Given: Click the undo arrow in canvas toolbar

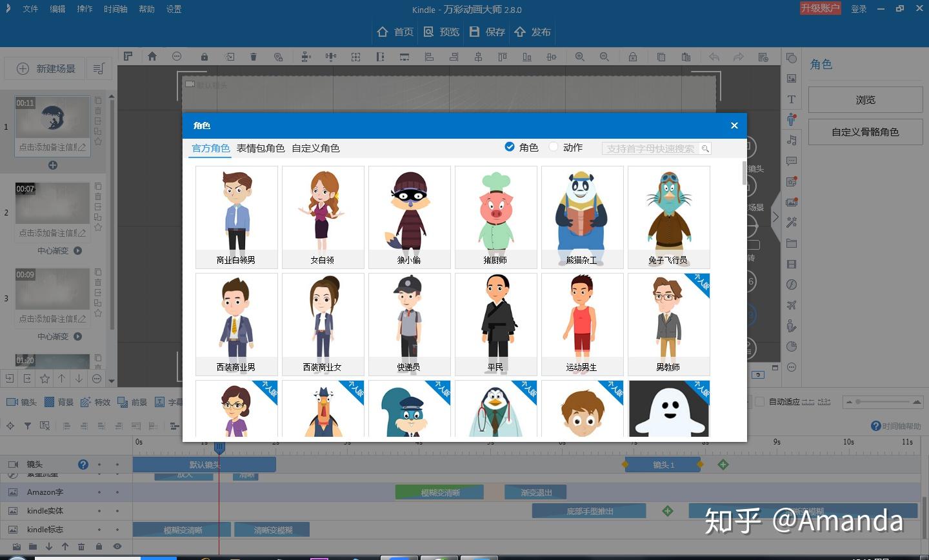Looking at the screenshot, I should (x=714, y=57).
